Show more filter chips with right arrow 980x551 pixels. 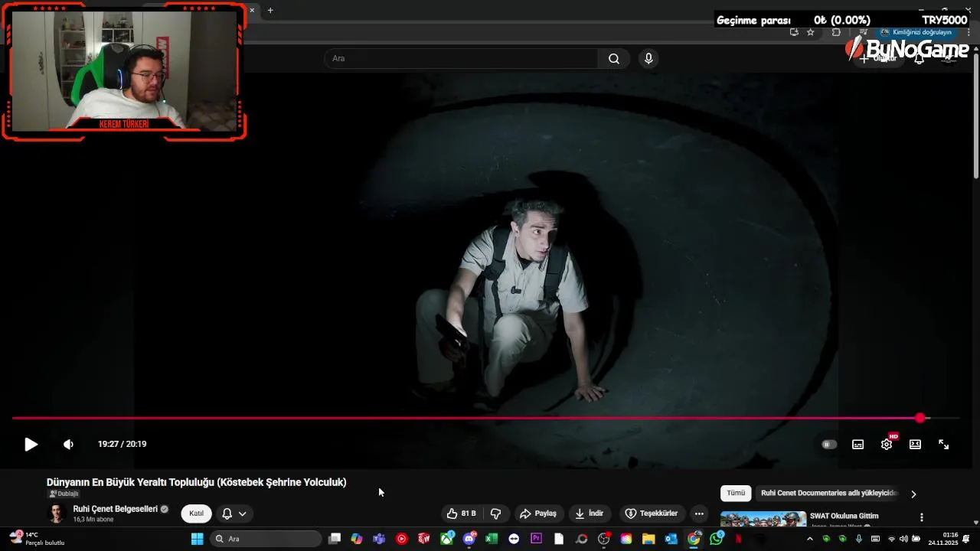(x=913, y=494)
